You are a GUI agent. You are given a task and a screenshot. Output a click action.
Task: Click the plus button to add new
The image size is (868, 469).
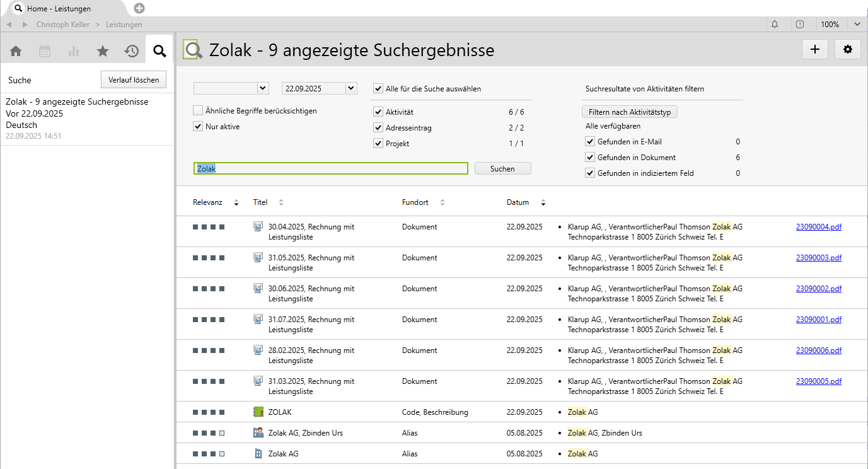(x=815, y=50)
